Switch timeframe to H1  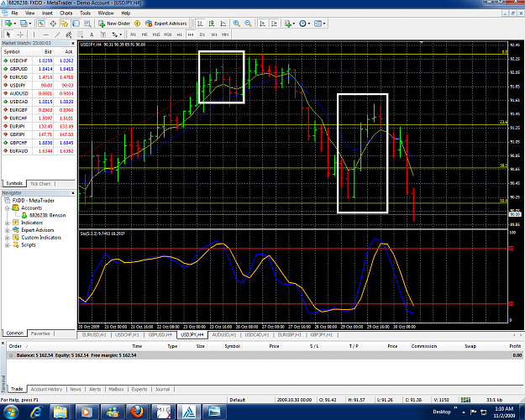click(180, 34)
